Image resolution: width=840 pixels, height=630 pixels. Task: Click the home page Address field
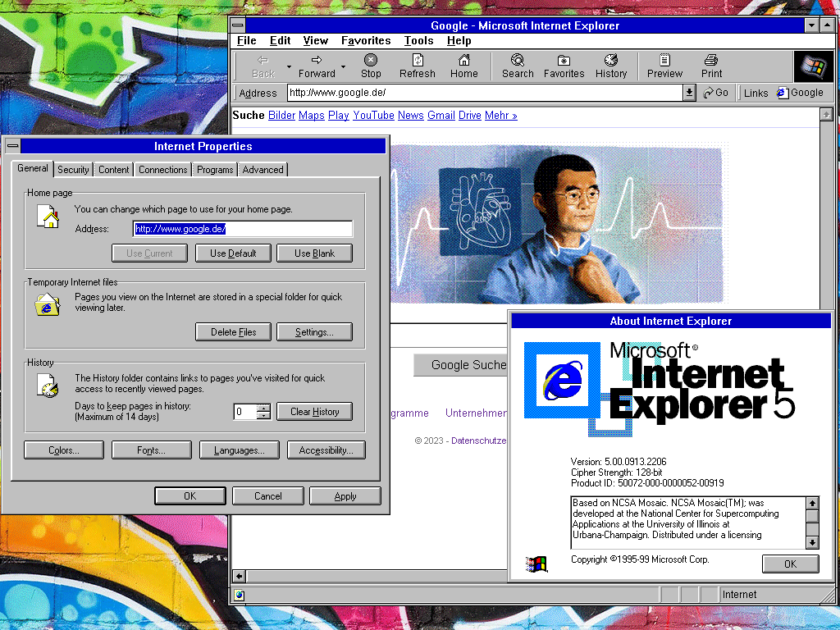(x=243, y=229)
